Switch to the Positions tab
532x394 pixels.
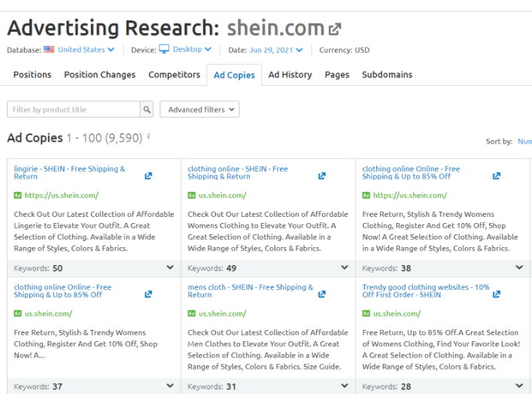(x=32, y=75)
